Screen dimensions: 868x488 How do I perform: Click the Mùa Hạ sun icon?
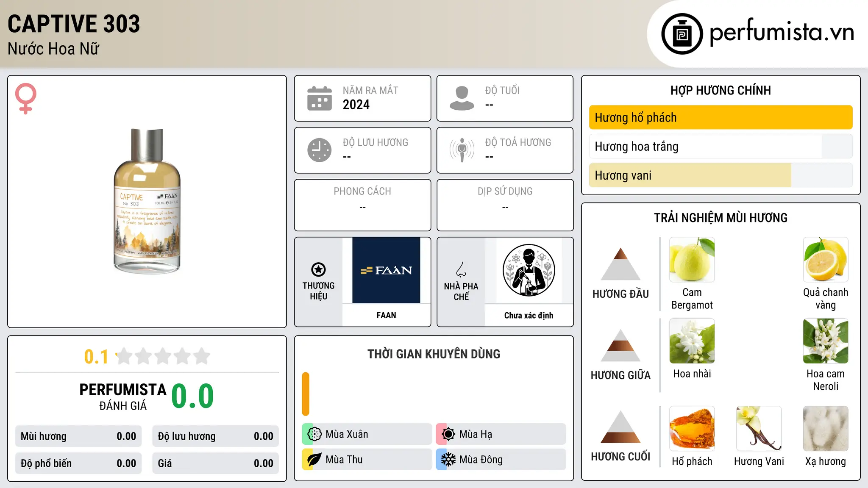[448, 434]
